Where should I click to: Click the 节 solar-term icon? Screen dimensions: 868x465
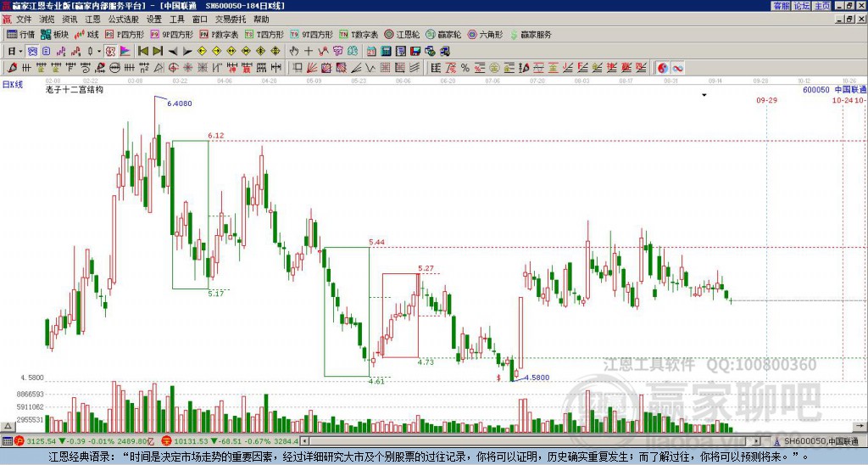338,51
